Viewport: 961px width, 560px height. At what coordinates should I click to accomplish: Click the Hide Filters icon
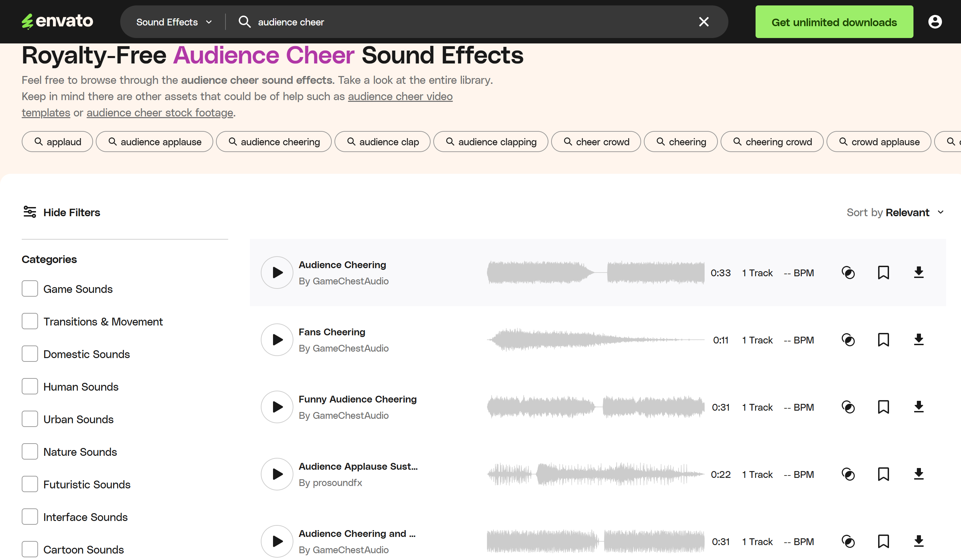coord(30,212)
